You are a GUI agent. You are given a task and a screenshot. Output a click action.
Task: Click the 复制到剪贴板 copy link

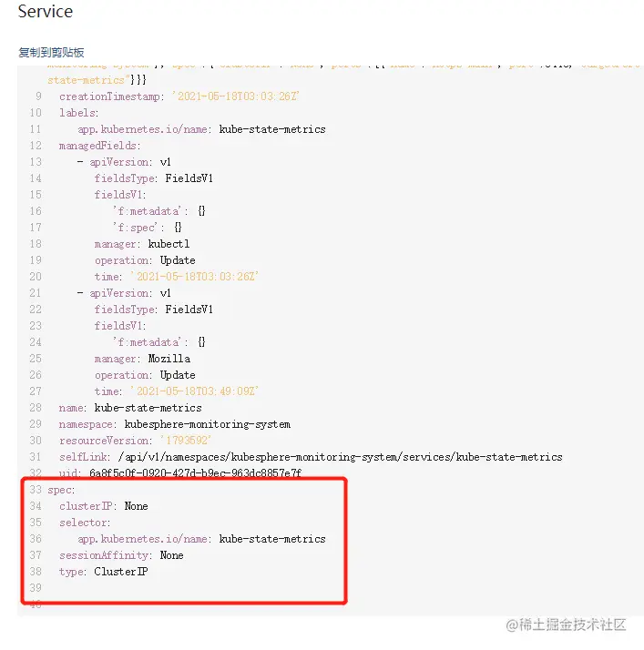51,53
